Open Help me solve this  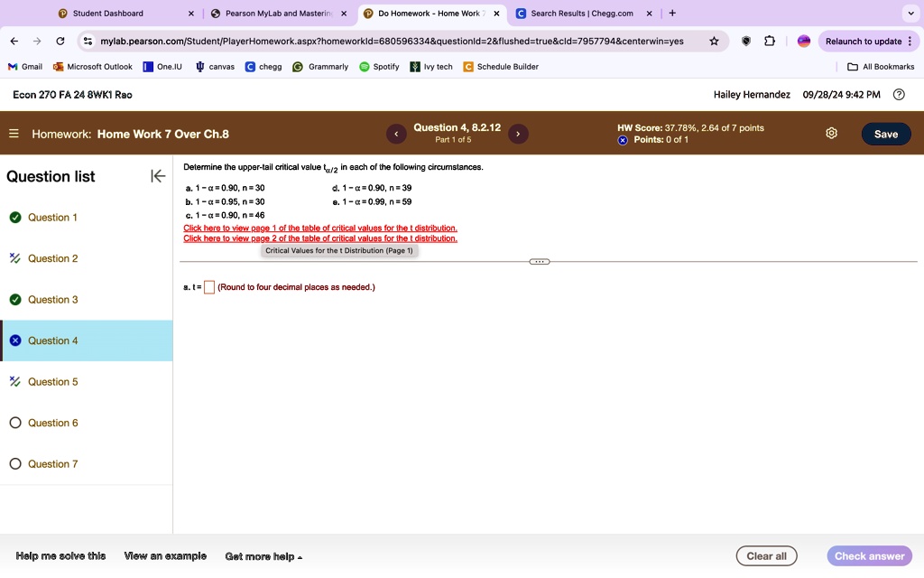60,555
